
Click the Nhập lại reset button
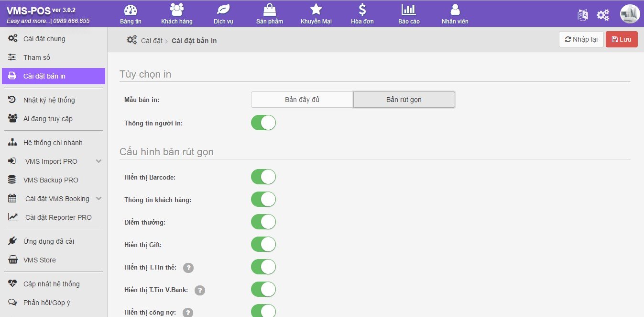click(581, 39)
